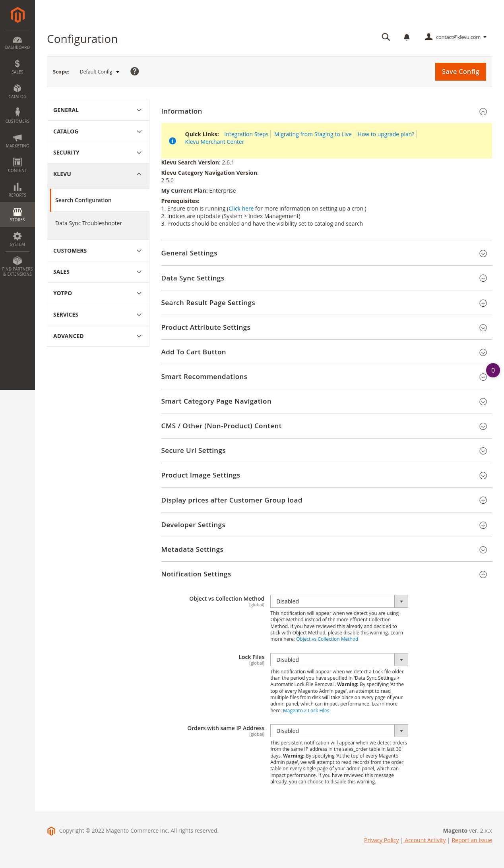Screen dimensions: 504x868
Task: Open Object vs Collection Method dropdown
Action: pos(339,601)
